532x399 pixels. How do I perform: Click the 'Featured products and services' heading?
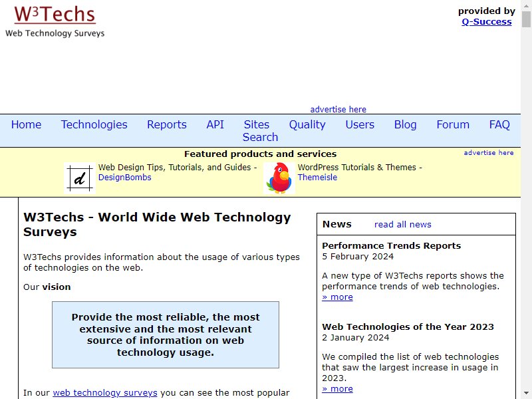(x=260, y=154)
